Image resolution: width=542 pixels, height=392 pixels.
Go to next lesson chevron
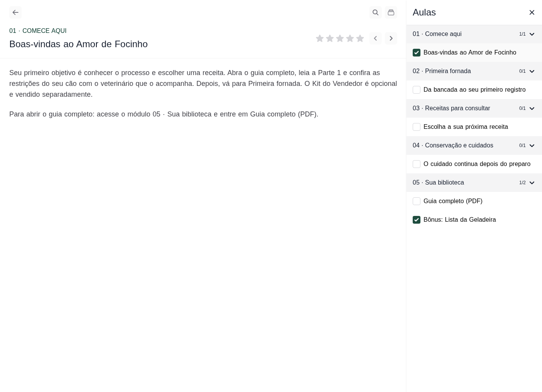coord(391,38)
